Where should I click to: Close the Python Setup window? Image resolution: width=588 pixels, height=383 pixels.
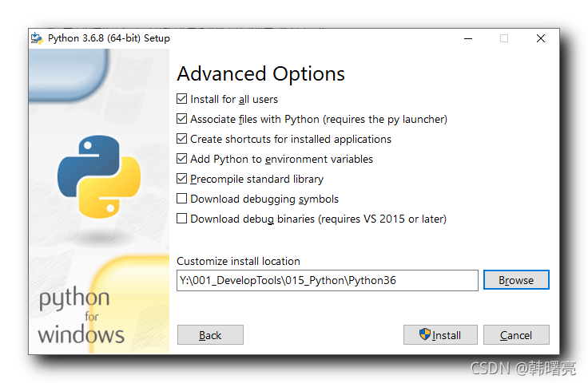pos(541,38)
